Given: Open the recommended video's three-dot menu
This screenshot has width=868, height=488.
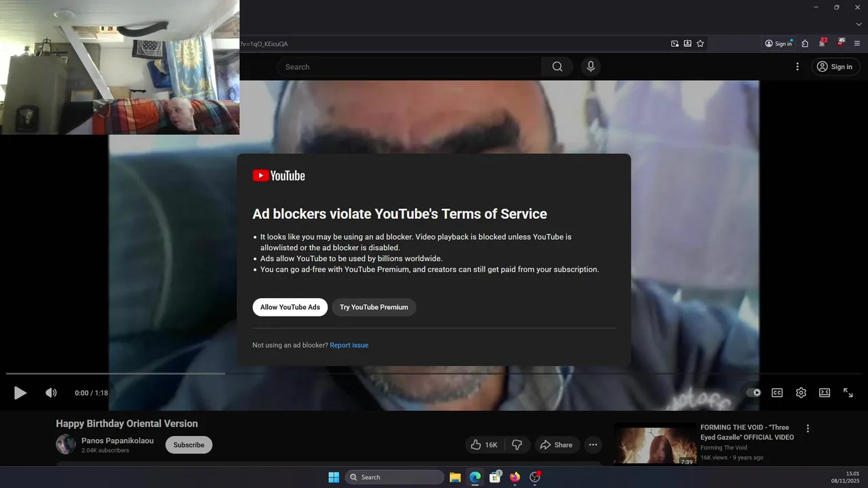Looking at the screenshot, I should tap(808, 428).
